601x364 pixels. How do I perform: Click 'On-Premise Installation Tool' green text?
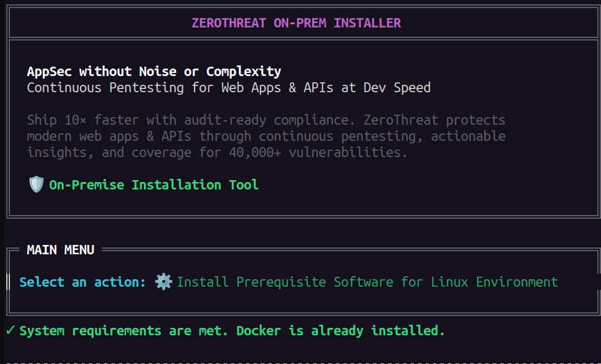tap(154, 184)
